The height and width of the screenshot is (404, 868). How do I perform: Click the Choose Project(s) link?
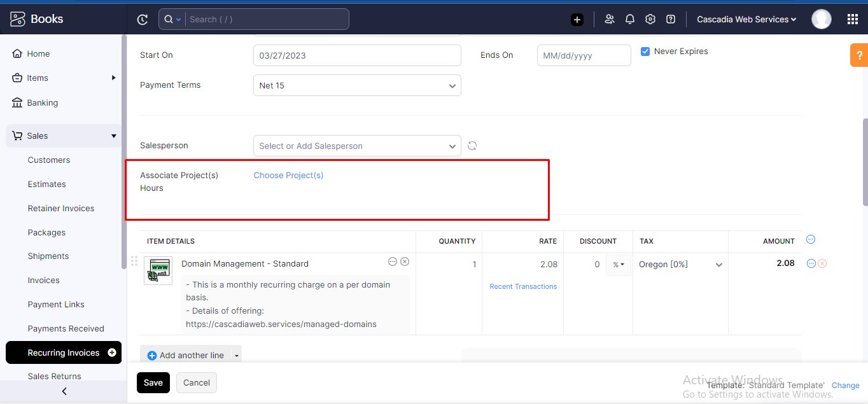coord(288,176)
